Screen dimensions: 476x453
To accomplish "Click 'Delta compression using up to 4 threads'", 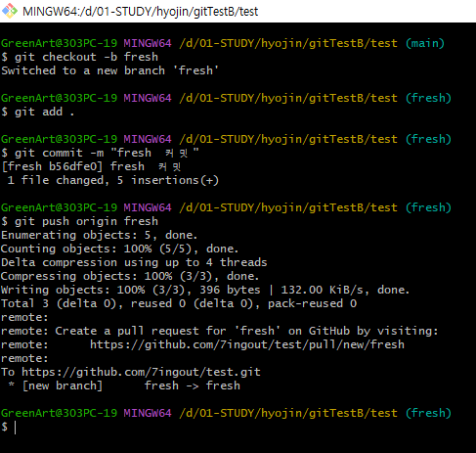I will (134, 262).
